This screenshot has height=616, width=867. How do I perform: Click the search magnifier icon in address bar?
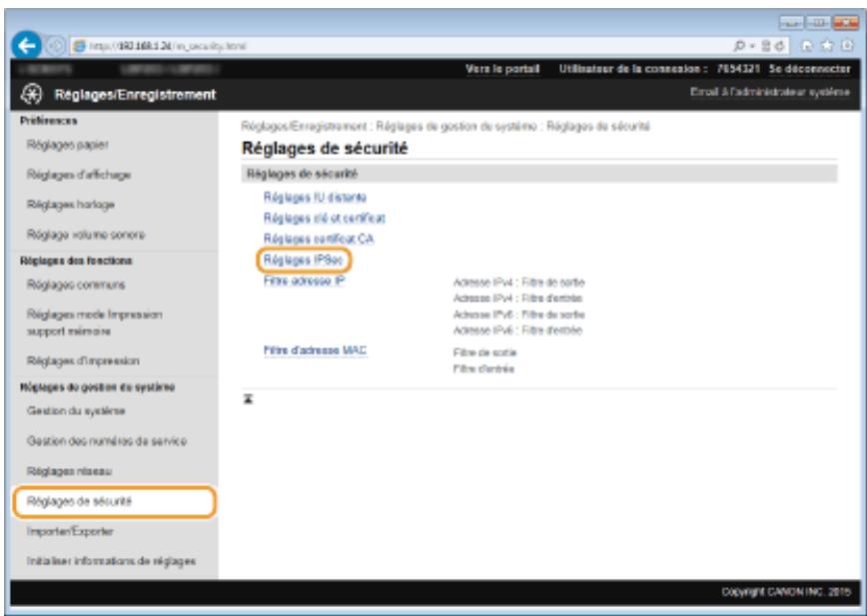739,46
